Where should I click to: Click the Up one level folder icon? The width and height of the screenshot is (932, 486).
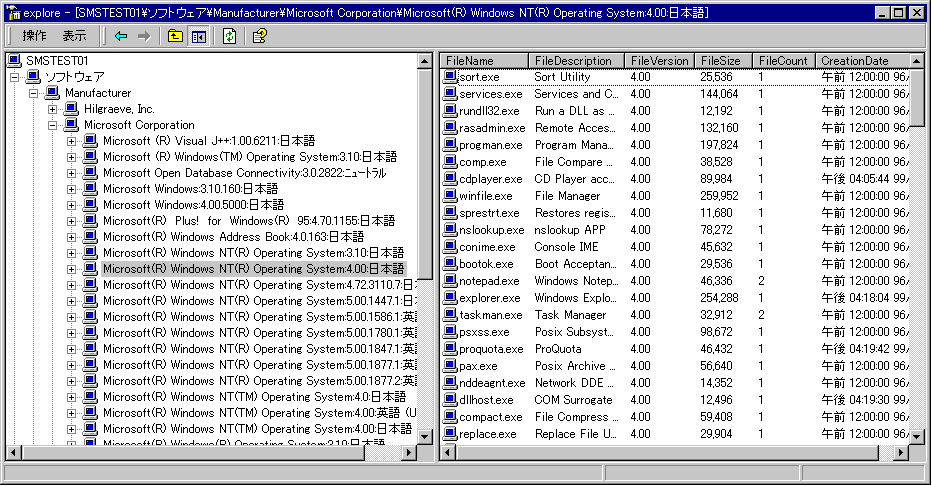click(x=175, y=36)
